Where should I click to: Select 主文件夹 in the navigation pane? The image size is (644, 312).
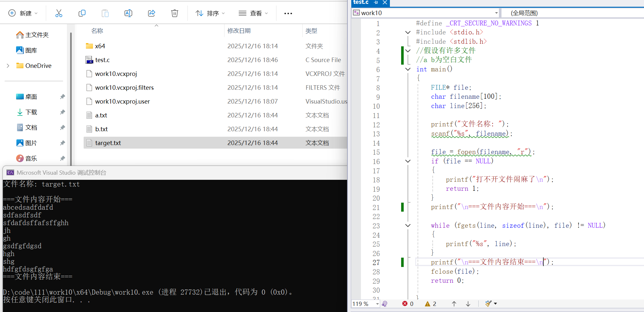(x=32, y=35)
